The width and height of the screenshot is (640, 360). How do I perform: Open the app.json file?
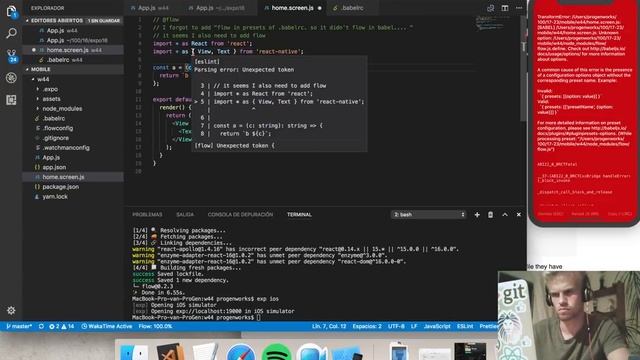[x=73, y=167]
